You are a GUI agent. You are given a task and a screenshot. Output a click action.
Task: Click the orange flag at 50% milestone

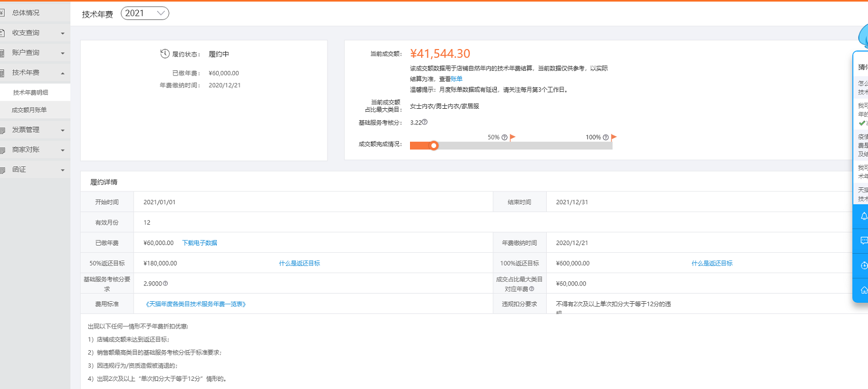[513, 137]
